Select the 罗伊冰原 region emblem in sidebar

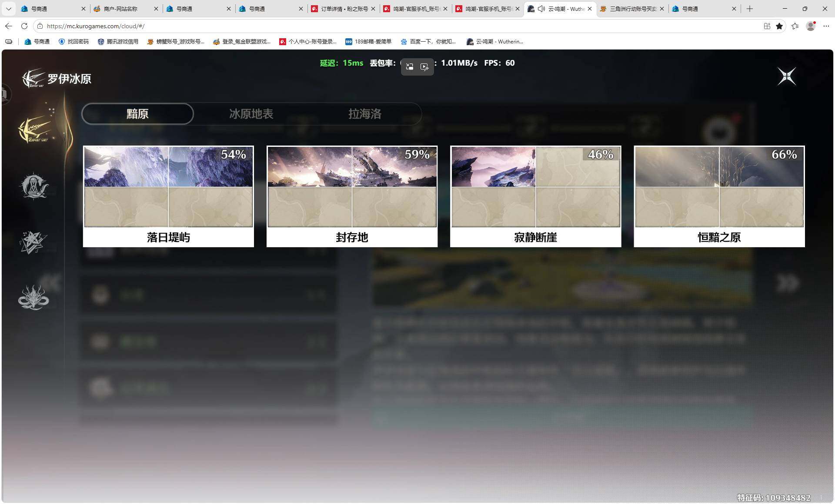point(34,130)
